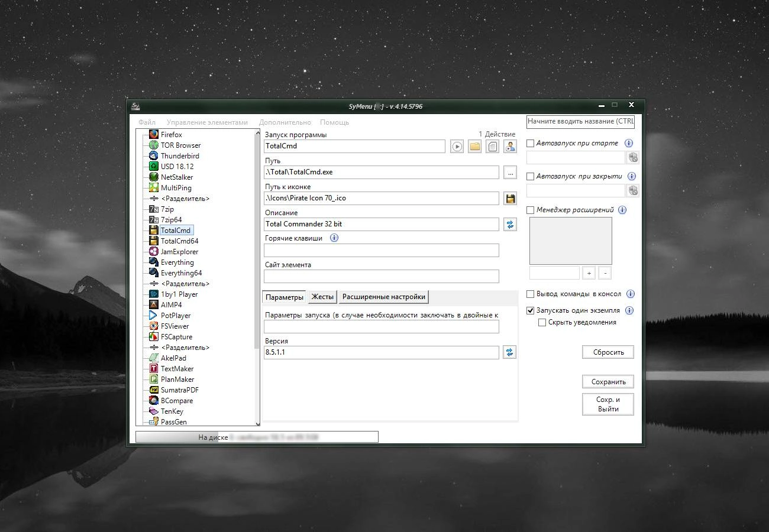Switch to the Жесты tab
The height and width of the screenshot is (532, 769).
coord(322,297)
